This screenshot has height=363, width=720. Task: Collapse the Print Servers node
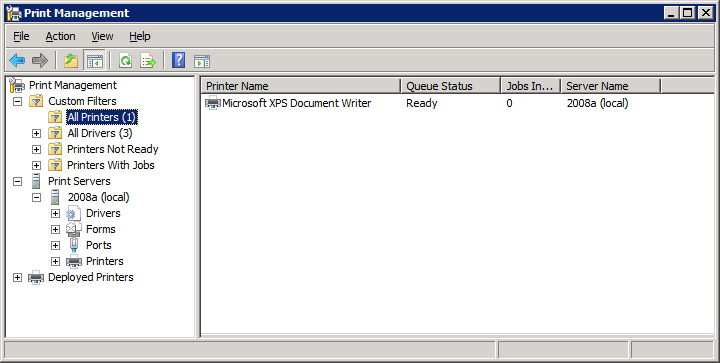tap(17, 181)
